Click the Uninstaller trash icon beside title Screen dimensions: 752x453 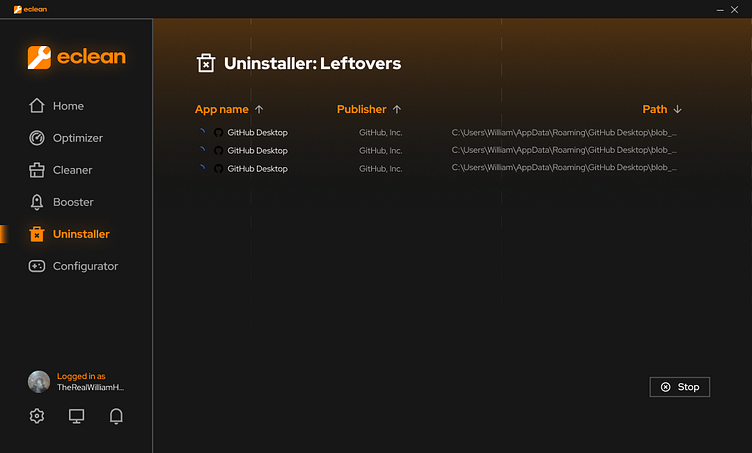click(x=206, y=63)
